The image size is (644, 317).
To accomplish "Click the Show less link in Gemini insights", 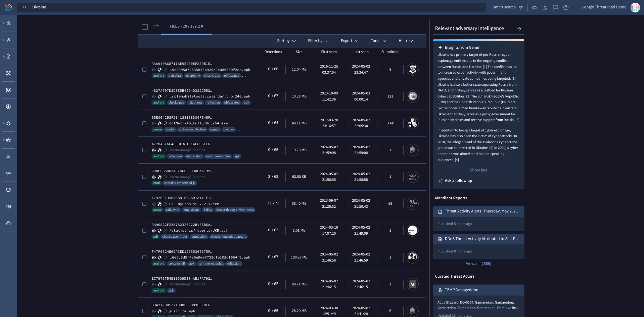I will 478,170.
